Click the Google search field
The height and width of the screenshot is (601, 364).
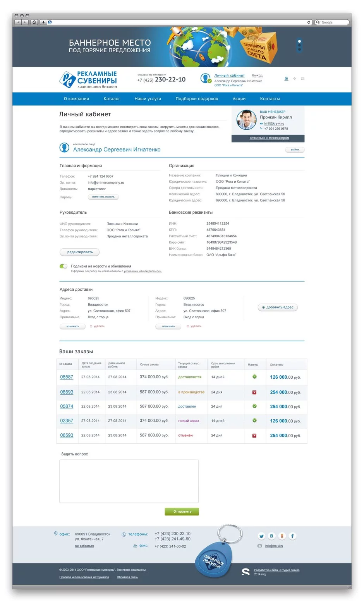click(332, 22)
